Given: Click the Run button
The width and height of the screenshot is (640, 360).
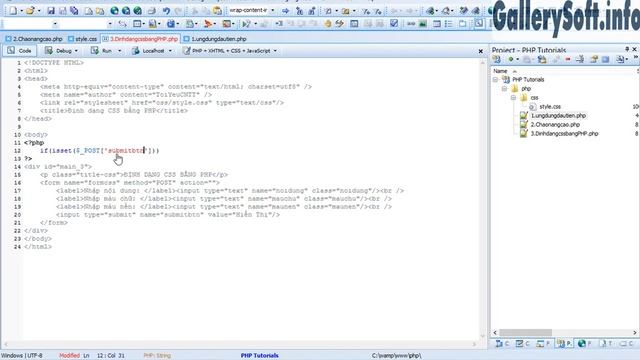Looking at the screenshot, I should 102,51.
